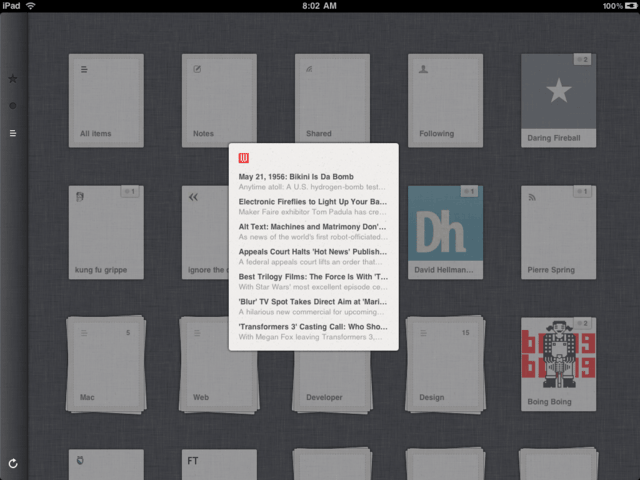
Task: Open 'Appeals Court Halts Hot News' article
Action: click(x=313, y=256)
